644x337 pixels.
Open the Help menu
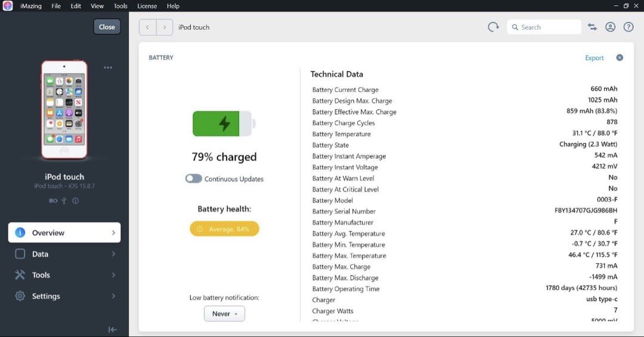(173, 6)
